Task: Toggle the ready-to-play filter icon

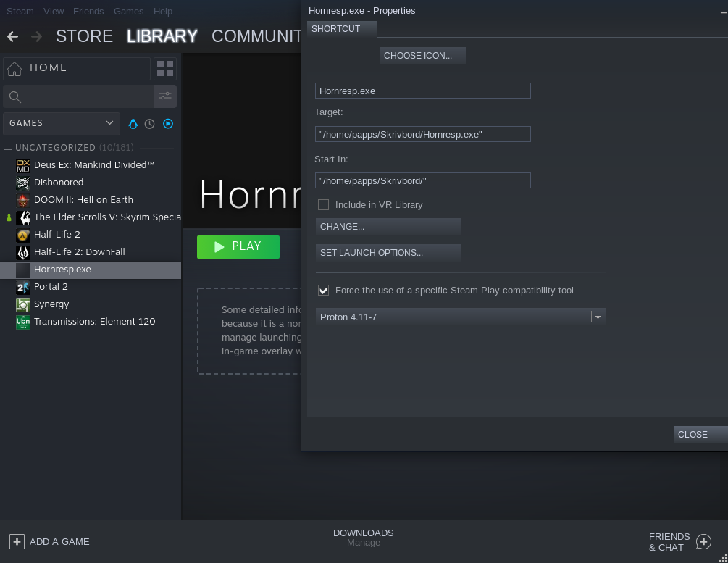Action: 168,124
